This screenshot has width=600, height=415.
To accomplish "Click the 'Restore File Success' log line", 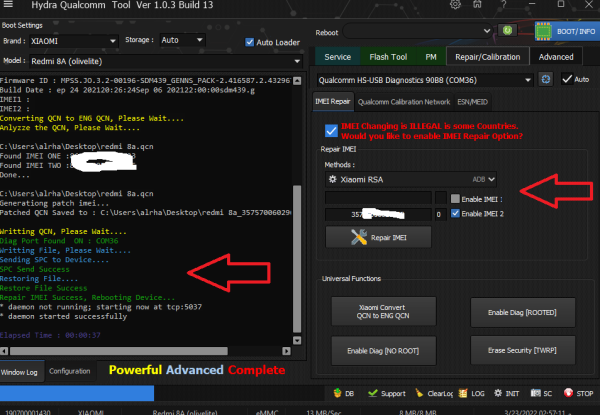I will pyautogui.click(x=44, y=288).
